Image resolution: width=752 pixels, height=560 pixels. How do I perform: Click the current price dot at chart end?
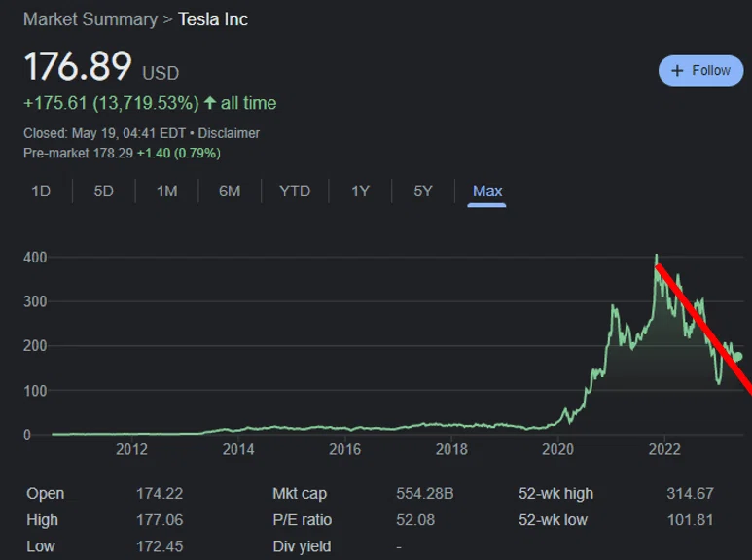point(738,357)
